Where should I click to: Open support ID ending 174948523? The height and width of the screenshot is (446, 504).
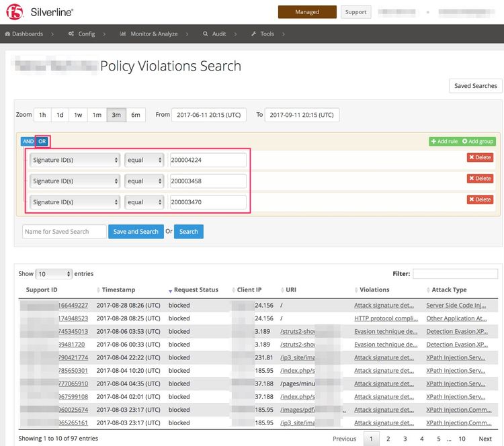click(x=73, y=318)
